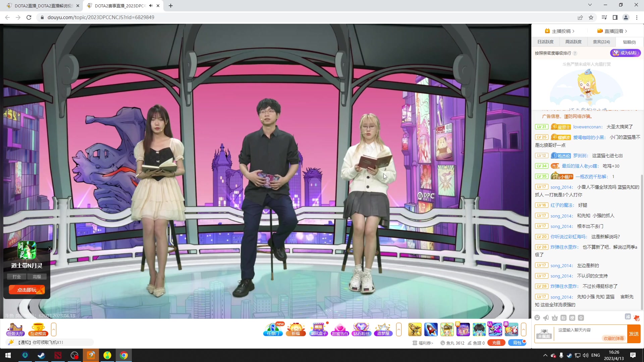Switch to the 周活跃度 tab
Screen dimensions: 644x362
pos(573,42)
